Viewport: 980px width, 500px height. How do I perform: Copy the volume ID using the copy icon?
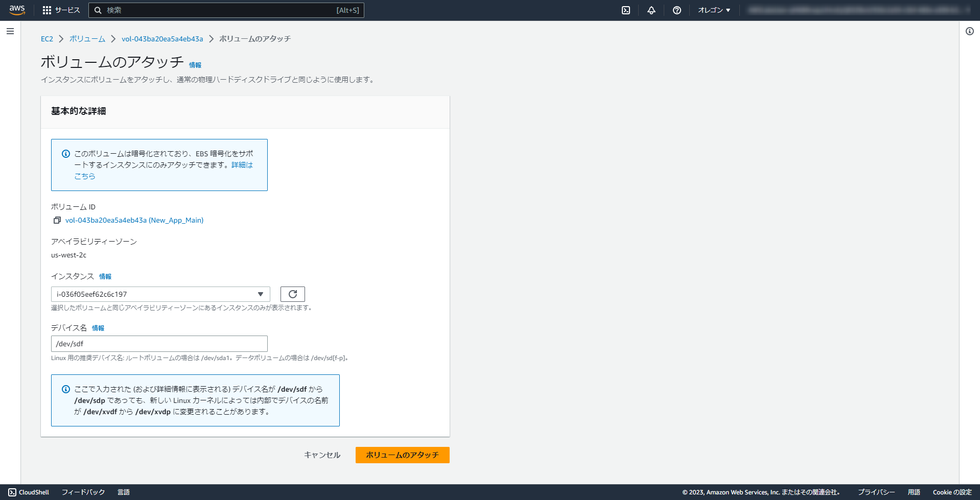coord(57,220)
